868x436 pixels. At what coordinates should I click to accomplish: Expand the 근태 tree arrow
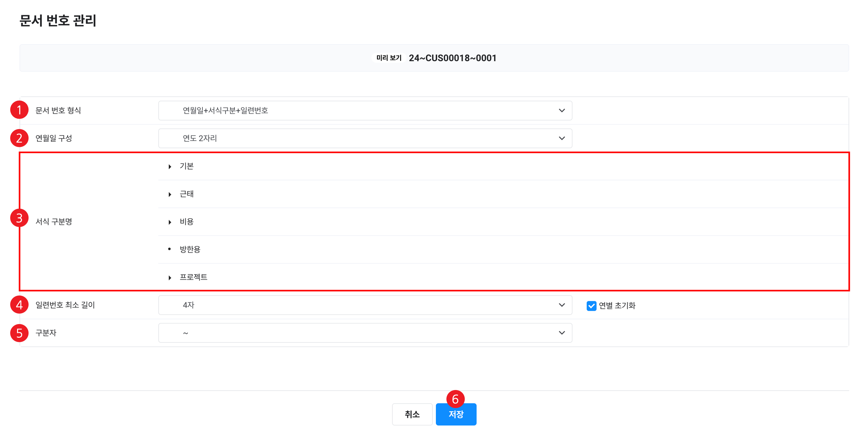[170, 194]
